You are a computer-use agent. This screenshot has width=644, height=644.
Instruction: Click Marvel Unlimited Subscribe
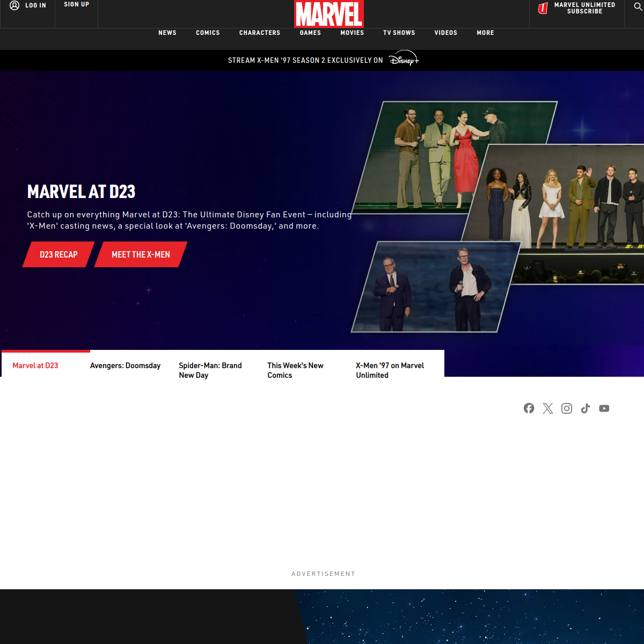coord(585,8)
